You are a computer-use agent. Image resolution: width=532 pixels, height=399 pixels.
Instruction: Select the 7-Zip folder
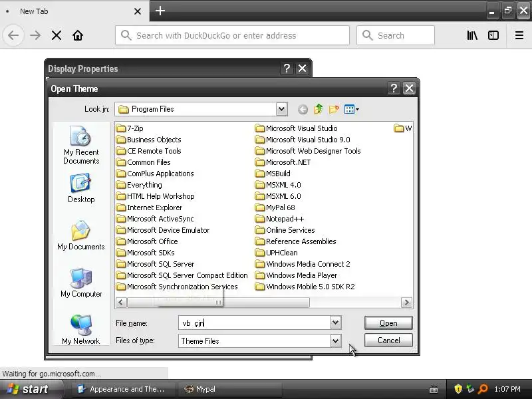(130, 128)
